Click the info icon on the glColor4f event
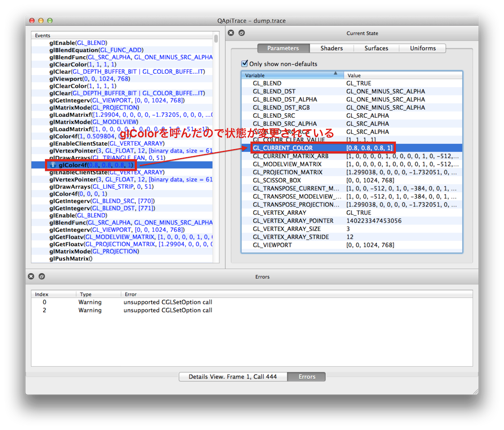This screenshot has height=430, width=504. (x=53, y=165)
